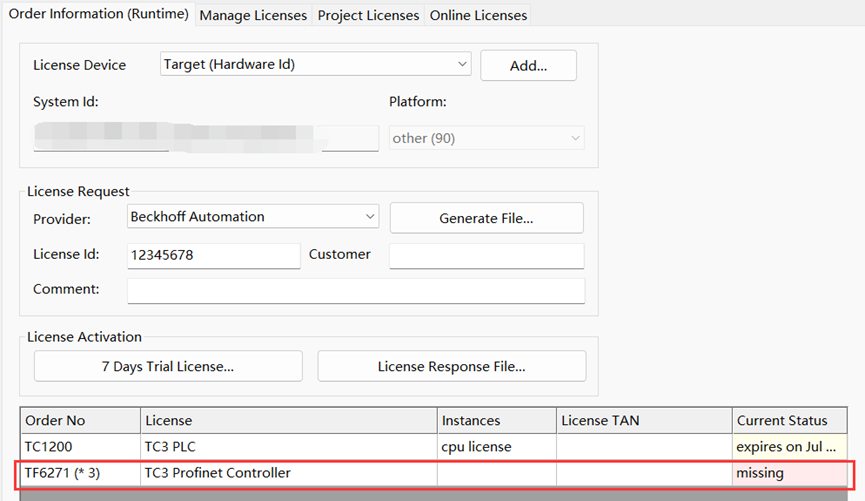This screenshot has width=865, height=501.
Task: Select the TF6271 (* 3) order cell
Action: click(x=81, y=473)
